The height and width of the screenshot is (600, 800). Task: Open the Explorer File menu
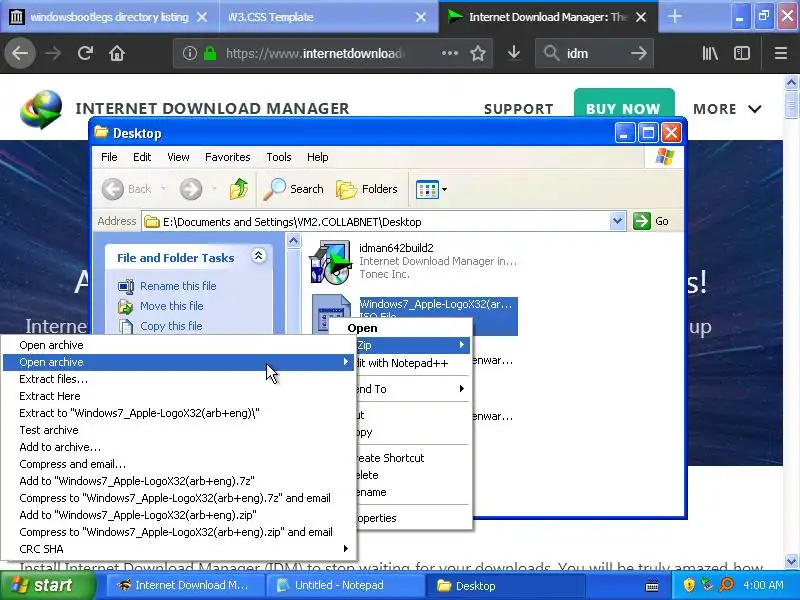pyautogui.click(x=109, y=157)
